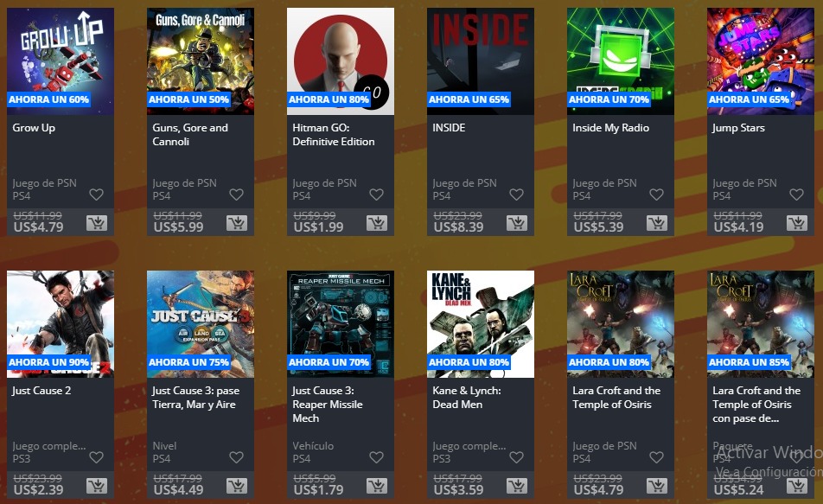Toggle wishlist heart for Grow Up
The height and width of the screenshot is (504, 823).
[97, 195]
